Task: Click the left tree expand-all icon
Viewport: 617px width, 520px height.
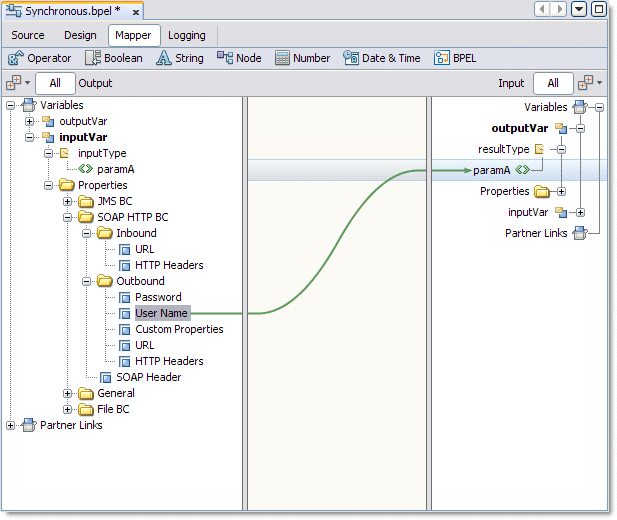Action: coord(14,83)
